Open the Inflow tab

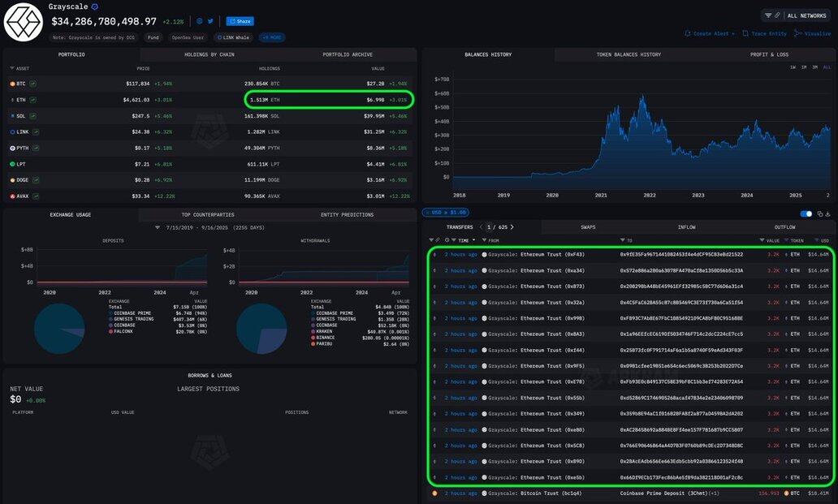[x=686, y=227]
